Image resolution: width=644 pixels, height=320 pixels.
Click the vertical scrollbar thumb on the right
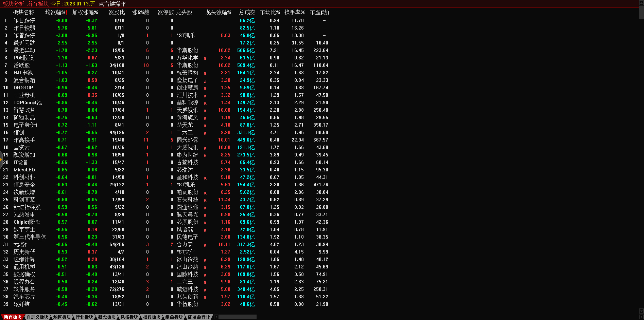click(641, 12)
